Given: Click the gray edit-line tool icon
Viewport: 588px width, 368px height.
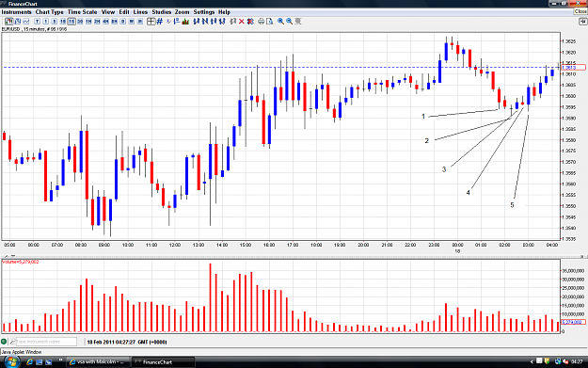Looking at the screenshot, I should click(x=233, y=22).
